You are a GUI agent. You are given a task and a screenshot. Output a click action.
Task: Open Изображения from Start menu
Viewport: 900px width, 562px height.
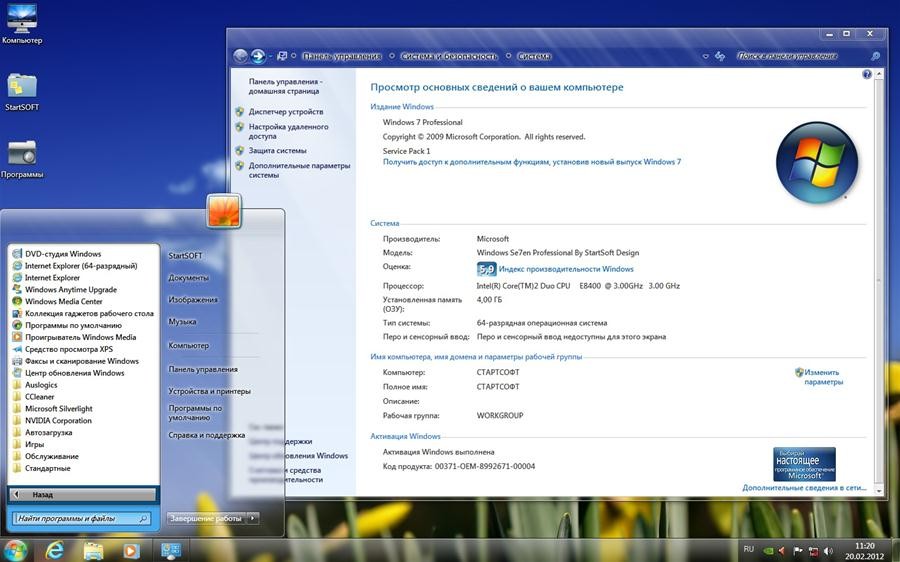(192, 300)
